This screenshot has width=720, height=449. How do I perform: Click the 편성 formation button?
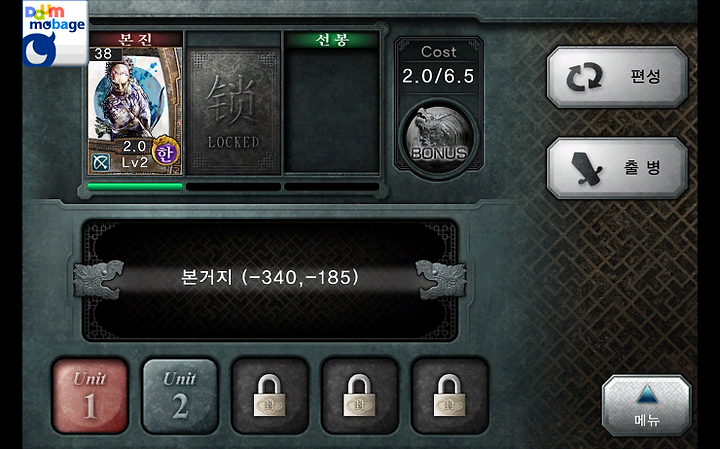tap(617, 77)
